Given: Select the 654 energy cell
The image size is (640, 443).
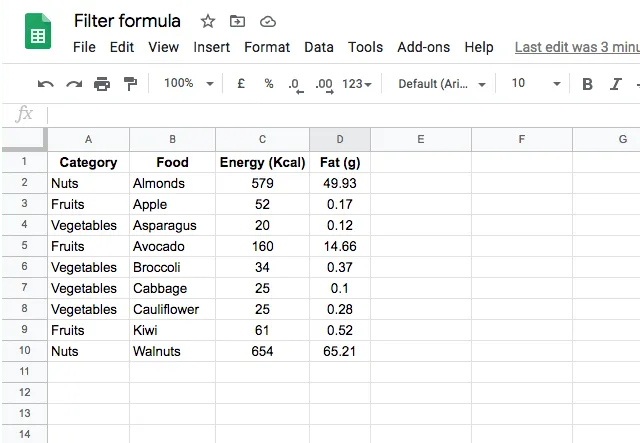Looking at the screenshot, I should 262,351.
